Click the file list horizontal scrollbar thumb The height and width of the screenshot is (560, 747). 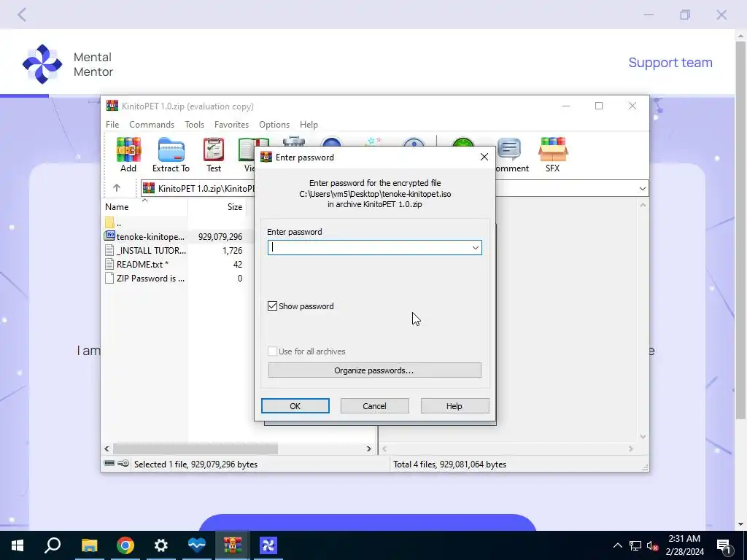click(x=196, y=448)
